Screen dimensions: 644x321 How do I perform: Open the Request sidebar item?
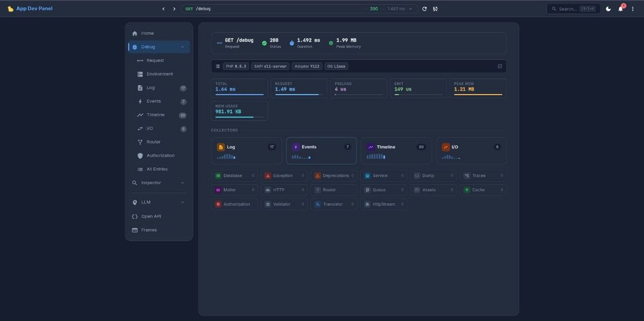[159, 61]
